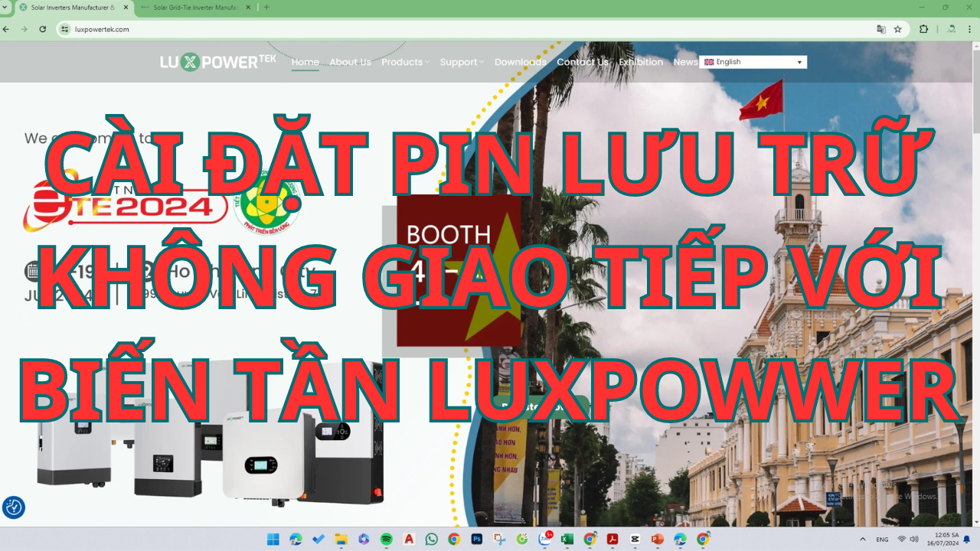Expand the Support menu
This screenshot has height=551, width=980.
point(462,62)
